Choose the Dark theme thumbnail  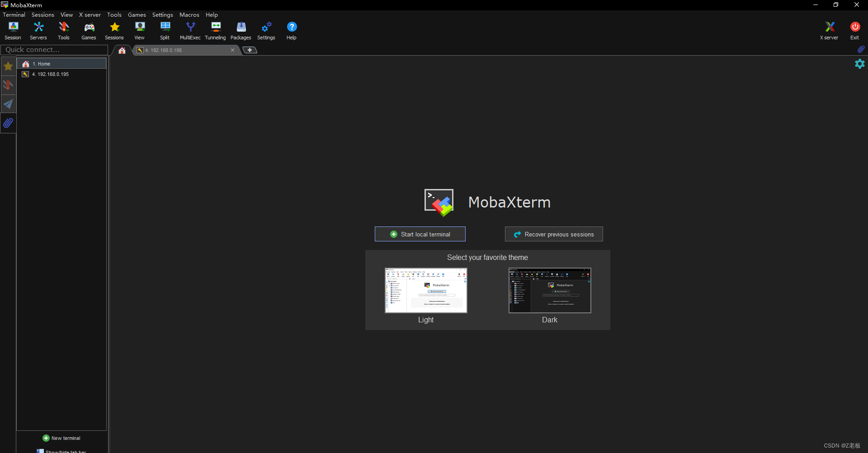pos(550,290)
